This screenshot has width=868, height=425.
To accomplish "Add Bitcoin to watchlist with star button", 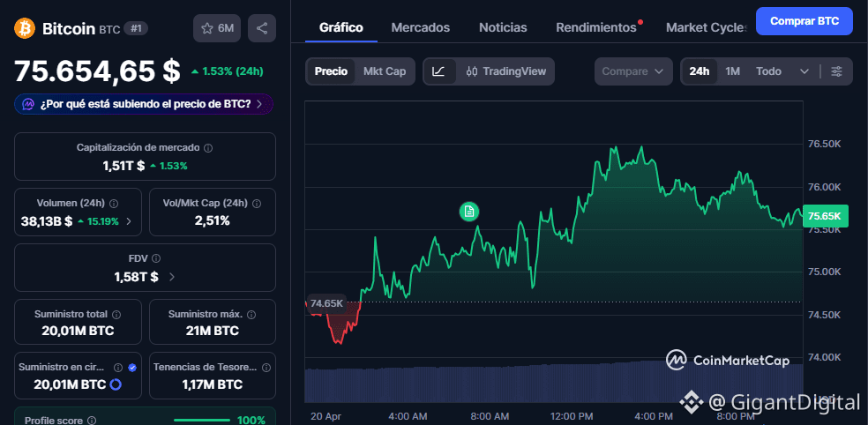I will tap(217, 28).
